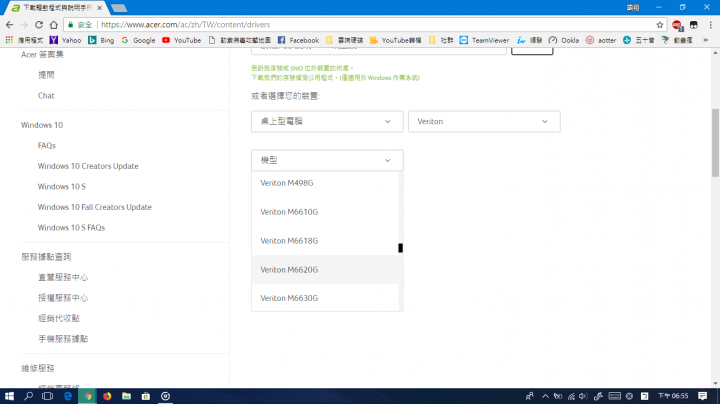Open the Google bookmark
This screenshot has width=720, height=404.
click(x=138, y=40)
